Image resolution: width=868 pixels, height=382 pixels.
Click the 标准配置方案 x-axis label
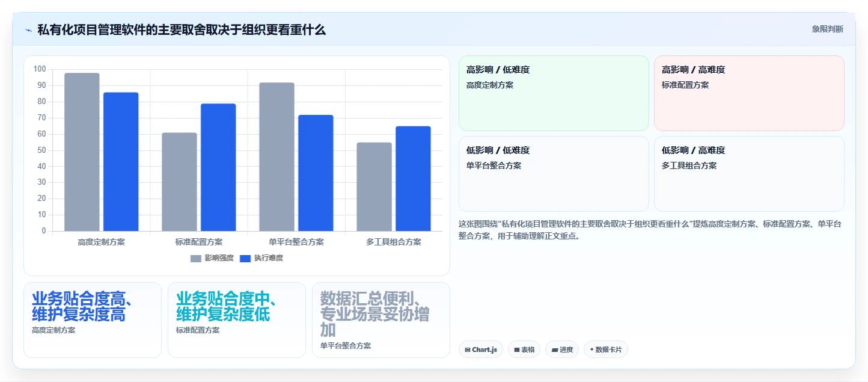point(199,242)
